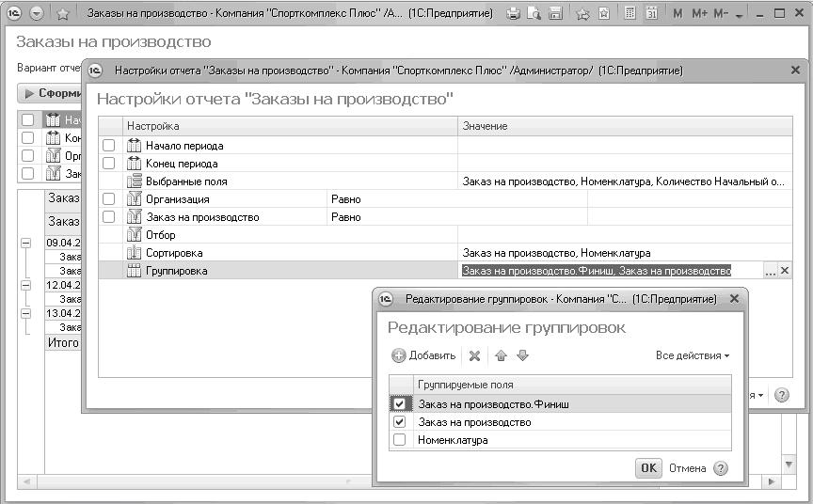Toggle second checkbox in main window settings list
This screenshot has height=504, width=813.
pos(27,138)
